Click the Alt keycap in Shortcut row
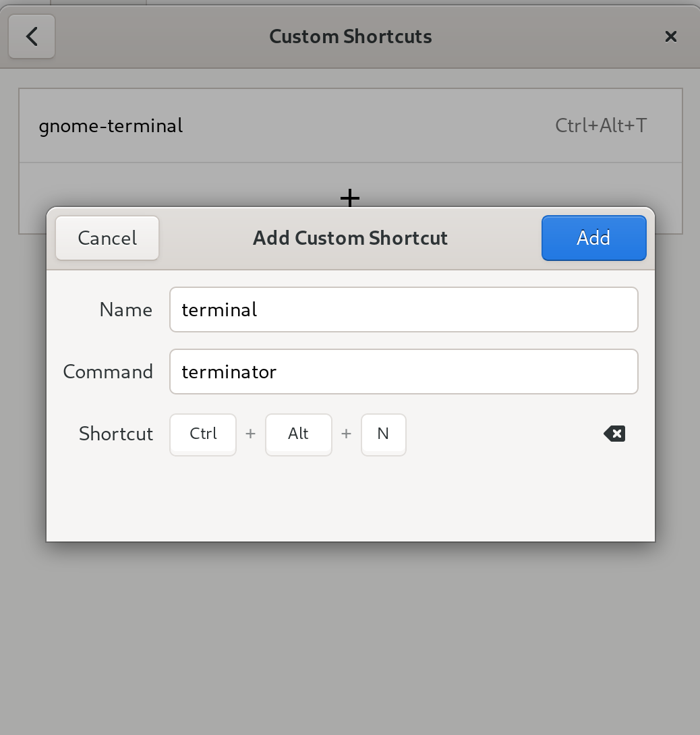The image size is (700, 735). (x=298, y=434)
